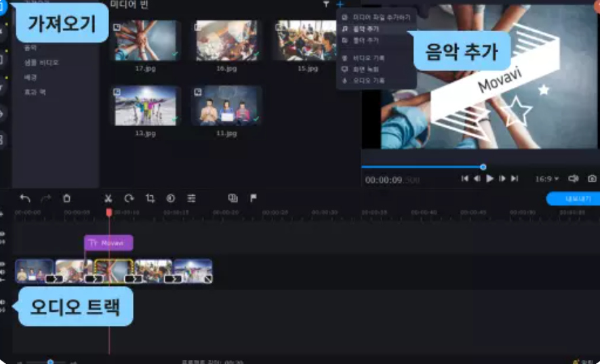Delete the selected clip with trash icon
Viewport: 600px width, 364px height.
(x=66, y=198)
